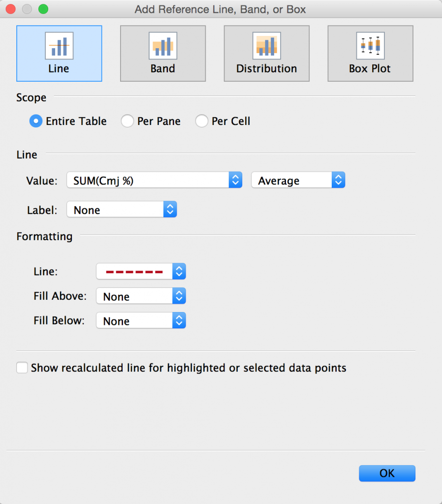Open the Label dropdown set to None
The image size is (442, 504).
(121, 210)
